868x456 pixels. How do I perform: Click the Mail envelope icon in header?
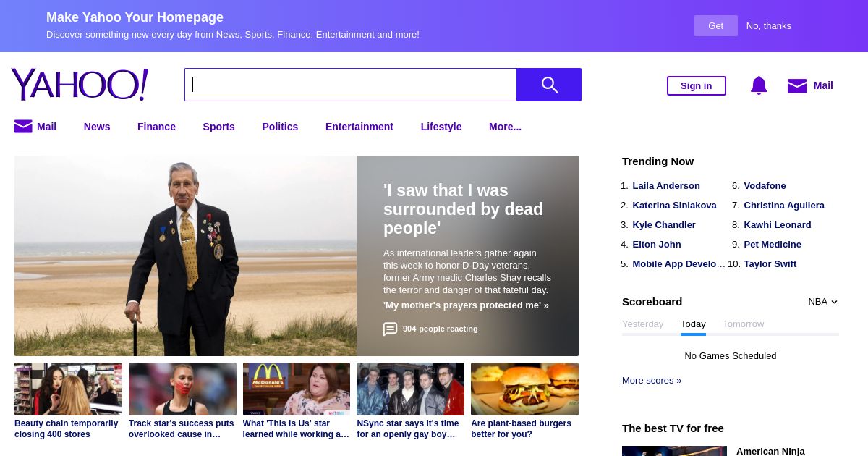coord(796,85)
